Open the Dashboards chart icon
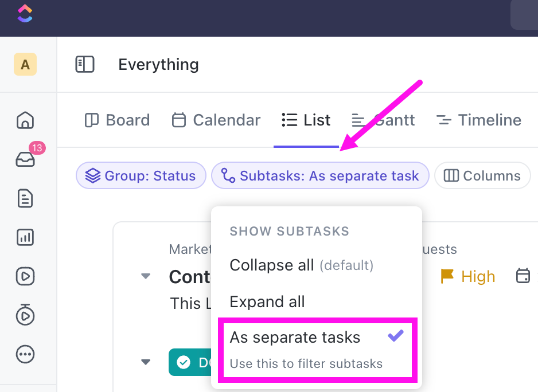 click(x=25, y=238)
